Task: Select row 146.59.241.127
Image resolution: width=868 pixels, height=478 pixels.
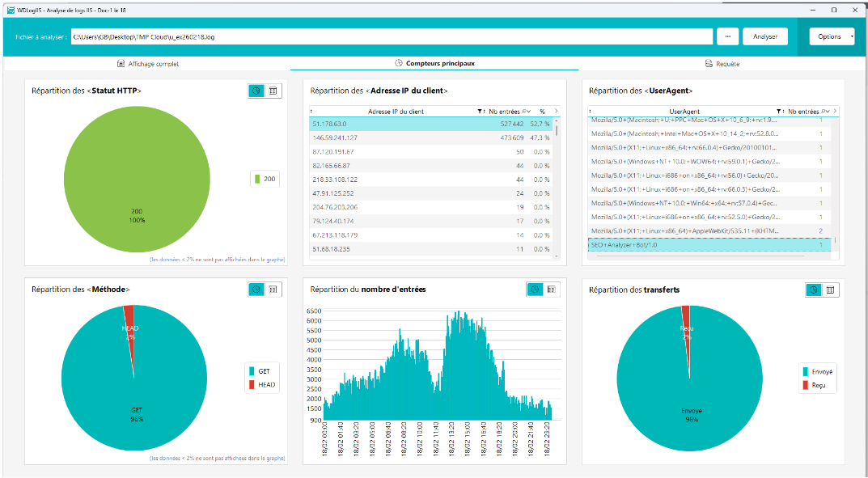Action: [x=431, y=137]
